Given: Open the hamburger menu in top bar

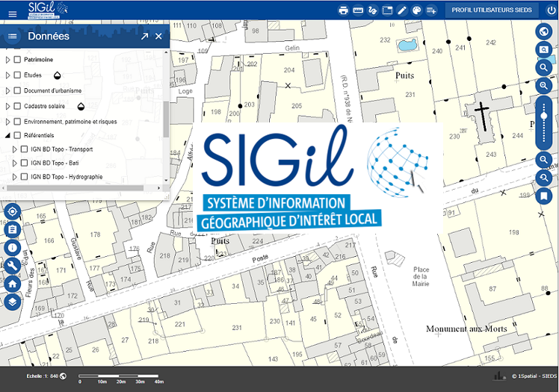Looking at the screenshot, I should click(x=13, y=14).
